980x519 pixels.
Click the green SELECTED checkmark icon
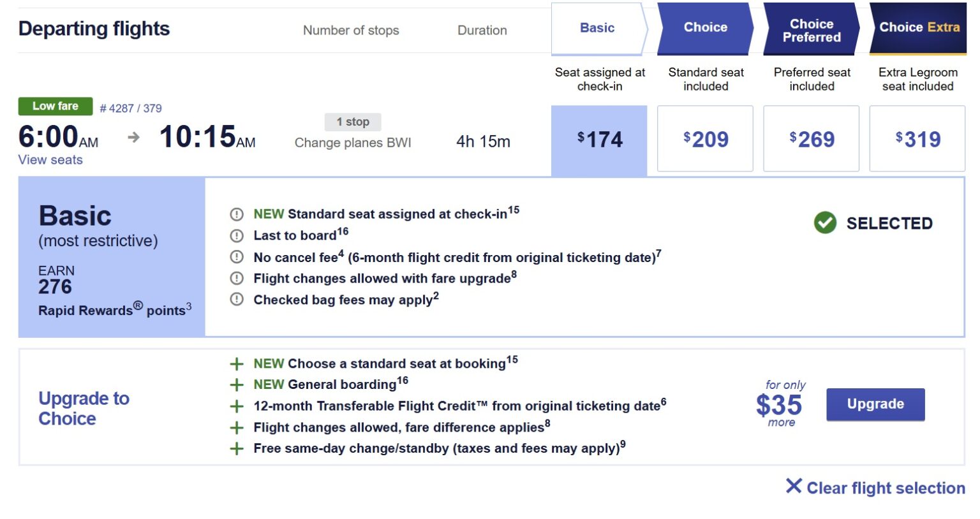pyautogui.click(x=824, y=223)
